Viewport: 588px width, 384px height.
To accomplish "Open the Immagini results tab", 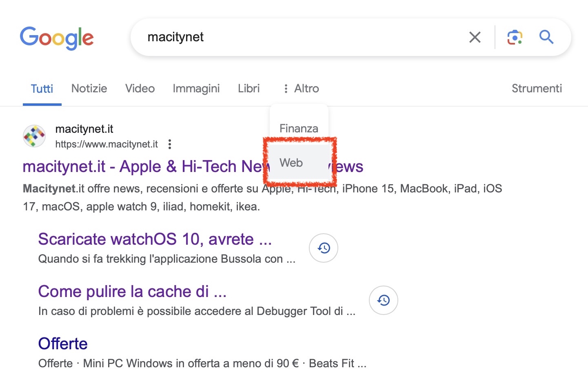I will tap(196, 89).
